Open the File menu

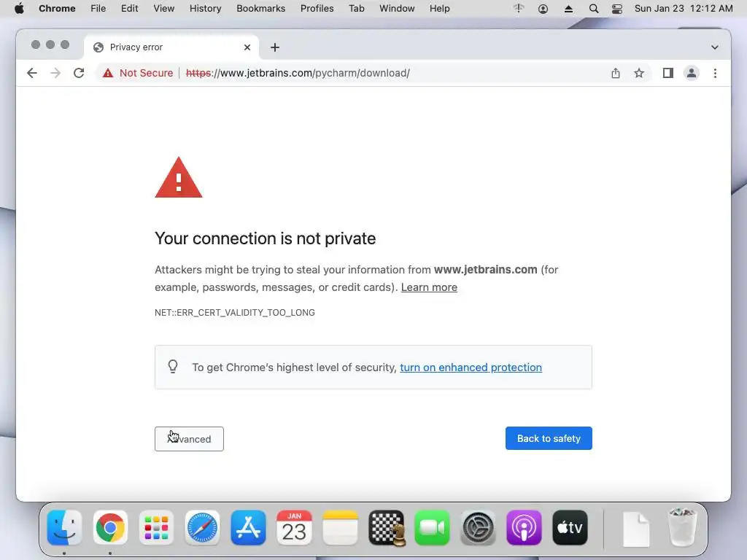coord(98,9)
